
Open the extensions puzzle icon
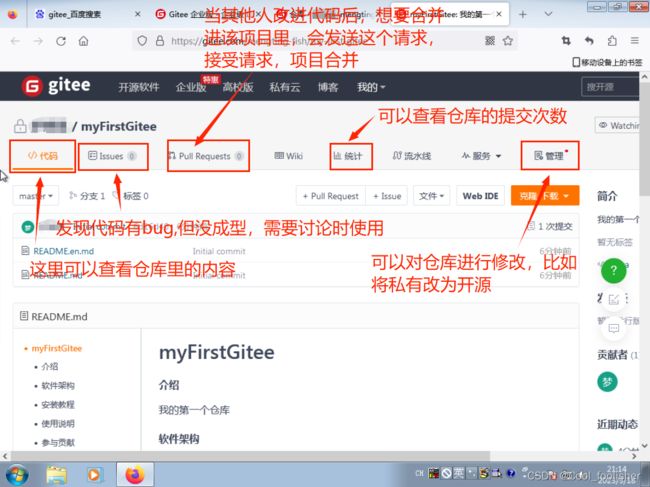pos(612,41)
